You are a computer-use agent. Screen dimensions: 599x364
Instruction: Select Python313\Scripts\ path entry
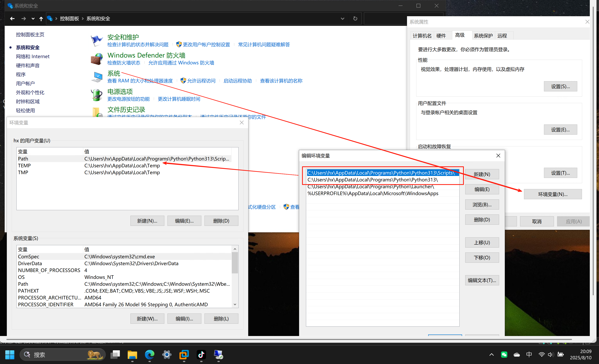(383, 173)
